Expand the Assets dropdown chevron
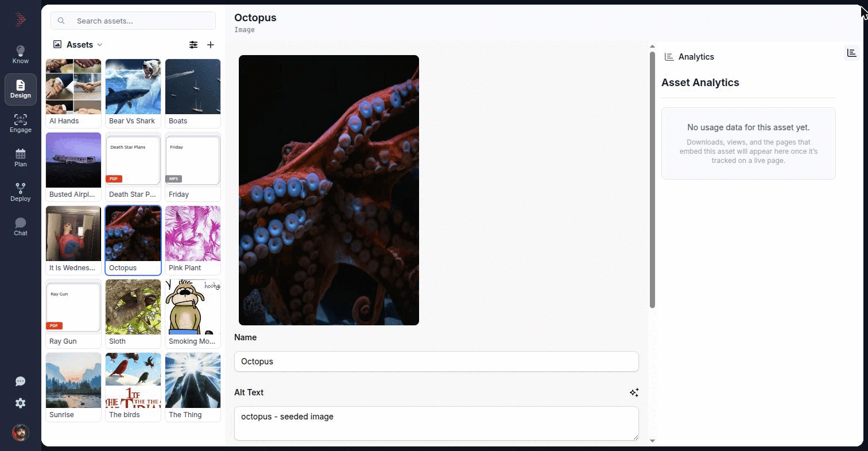Screen dimensions: 868x451 pos(99,45)
